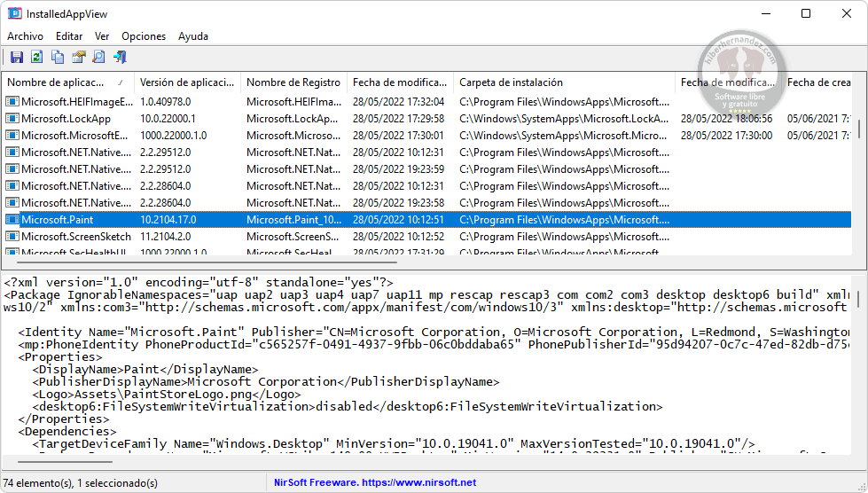
Task: Click the icon beside Microsoft.ScreenSketch
Action: [x=12, y=236]
